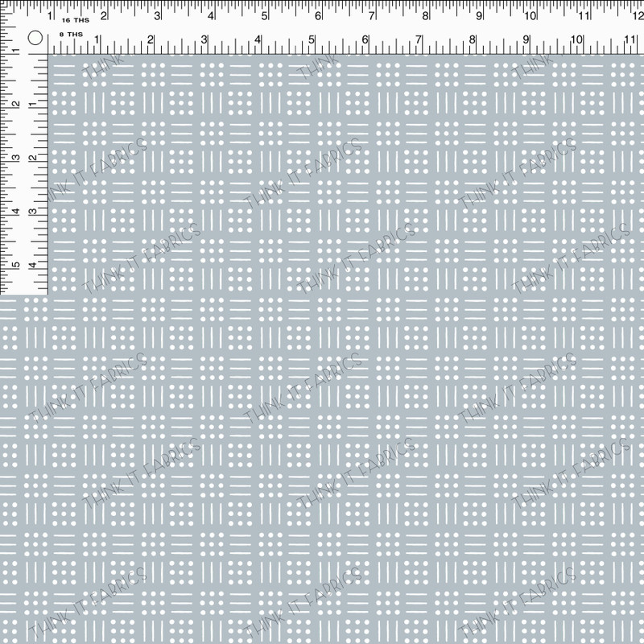The height and width of the screenshot is (644, 644).
Task: Click the "8 THS" ruler label
Action: 71,35
